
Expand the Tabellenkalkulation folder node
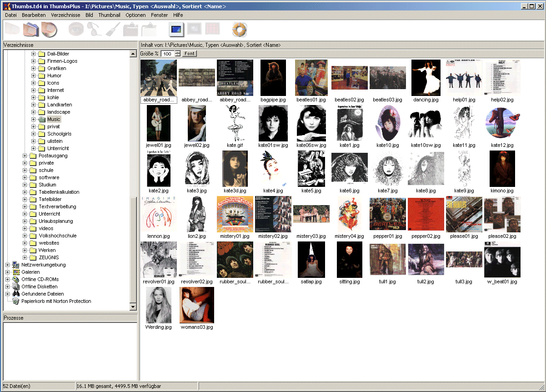point(25,192)
